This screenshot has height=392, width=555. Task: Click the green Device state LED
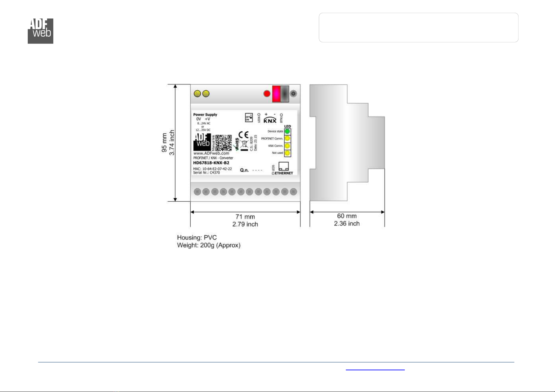coord(287,131)
